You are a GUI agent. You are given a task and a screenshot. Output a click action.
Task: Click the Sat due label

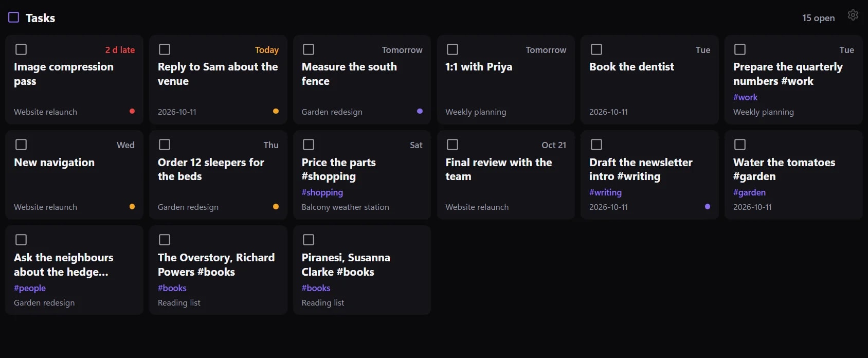416,145
